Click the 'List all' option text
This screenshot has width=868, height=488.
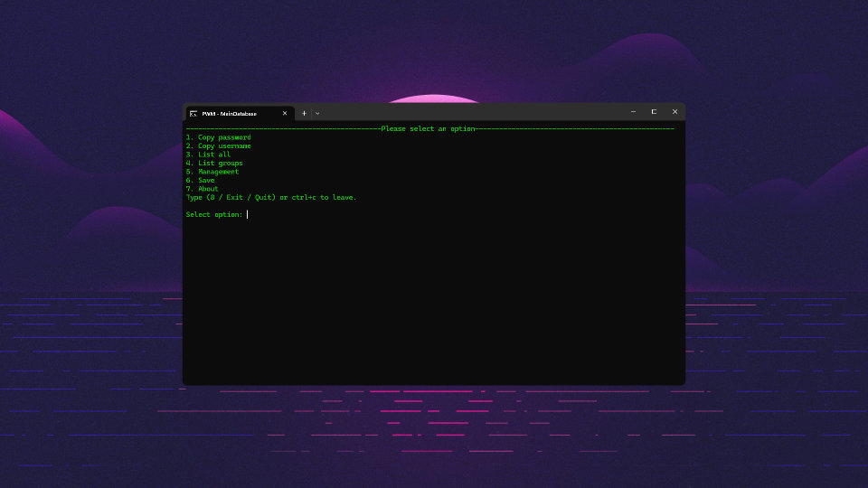pos(209,155)
